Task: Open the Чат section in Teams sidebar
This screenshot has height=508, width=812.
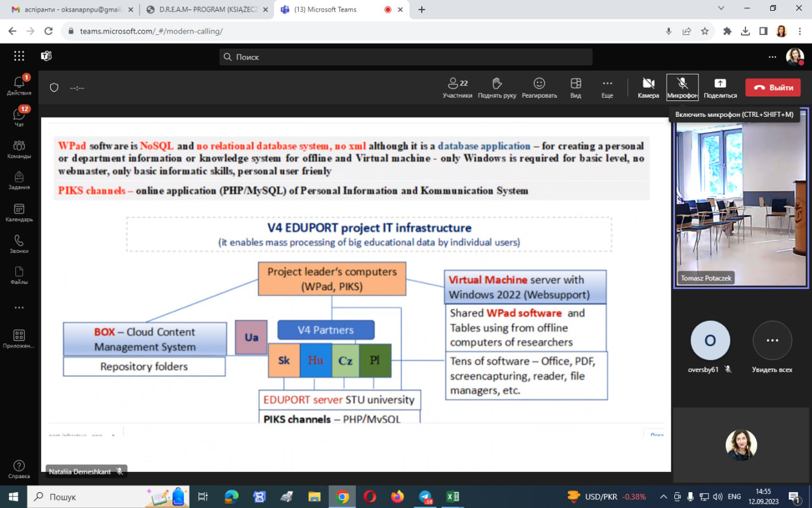Action: 19,117
